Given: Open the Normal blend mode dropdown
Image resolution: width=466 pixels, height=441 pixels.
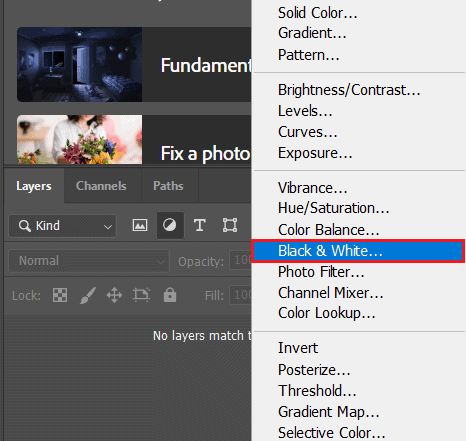Looking at the screenshot, I should [89, 261].
